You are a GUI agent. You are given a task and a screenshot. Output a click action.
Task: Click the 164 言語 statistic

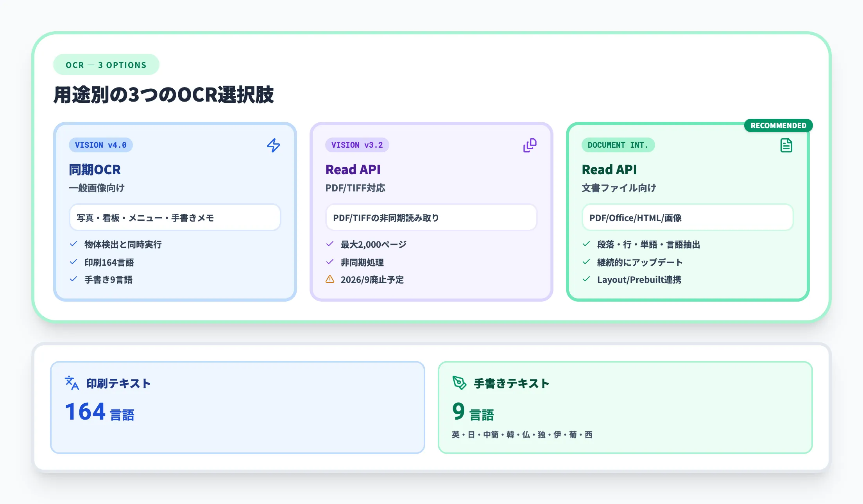tap(100, 411)
